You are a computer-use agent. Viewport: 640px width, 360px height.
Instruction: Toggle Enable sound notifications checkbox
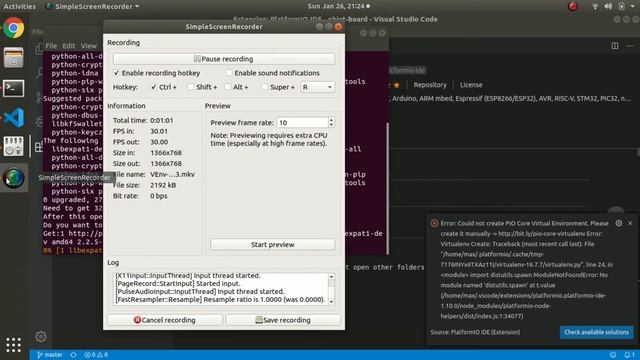pyautogui.click(x=229, y=73)
